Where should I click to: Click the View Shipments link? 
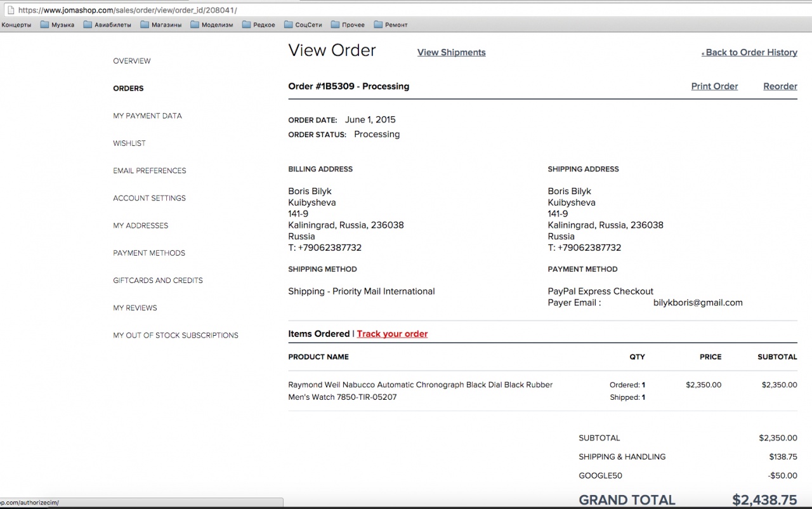pyautogui.click(x=451, y=53)
